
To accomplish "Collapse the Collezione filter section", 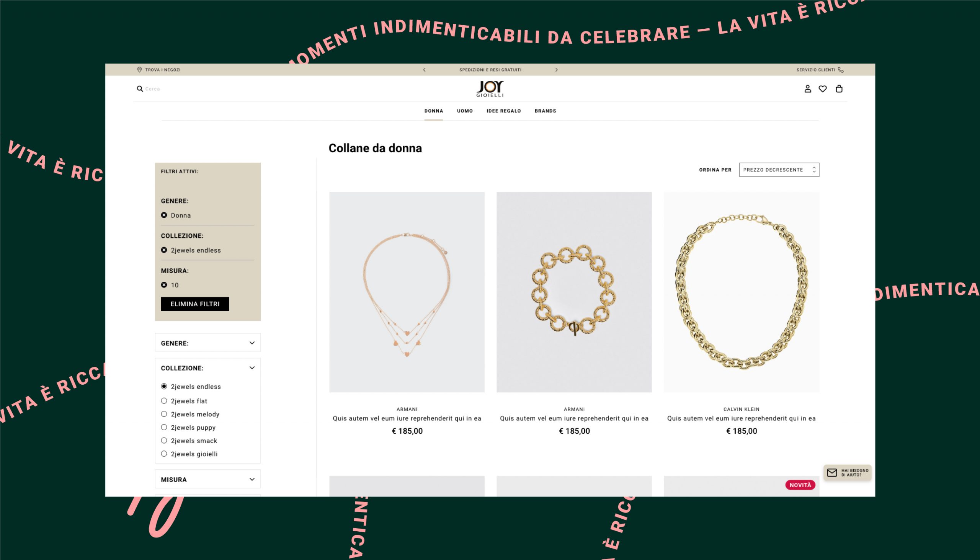I will 252,368.
